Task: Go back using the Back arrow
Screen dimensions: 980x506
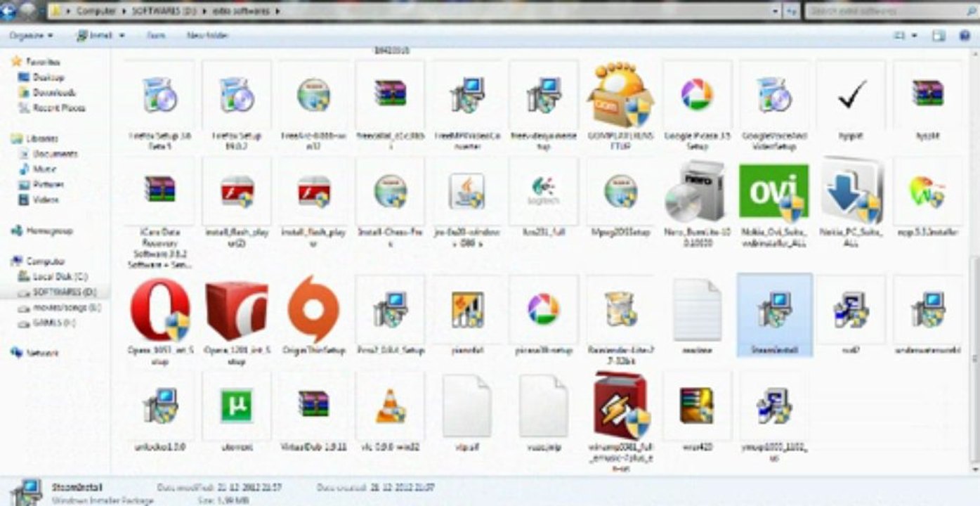Action: (x=9, y=10)
